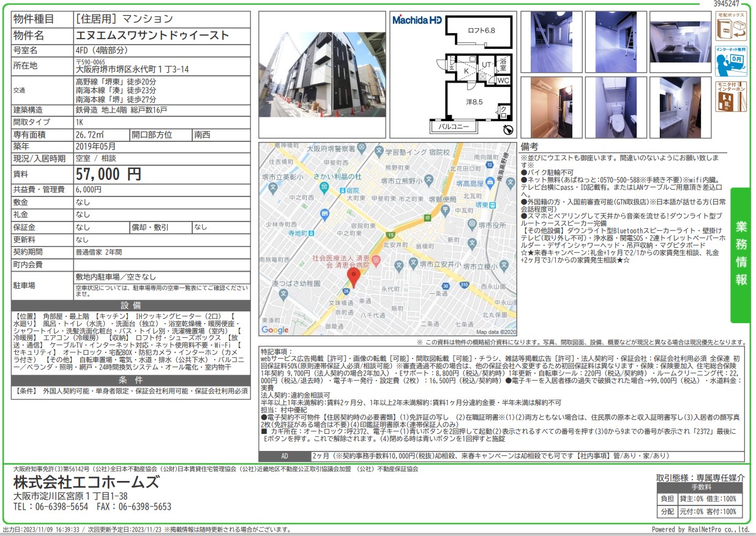The image size is (756, 536).
Task: Click the compass icon beside the floor plan
Action: click(507, 128)
